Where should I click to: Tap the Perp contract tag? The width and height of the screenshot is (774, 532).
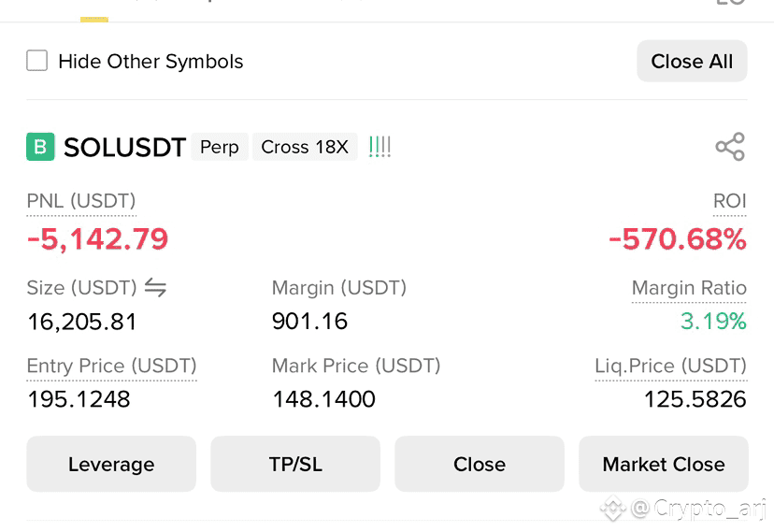[219, 147]
